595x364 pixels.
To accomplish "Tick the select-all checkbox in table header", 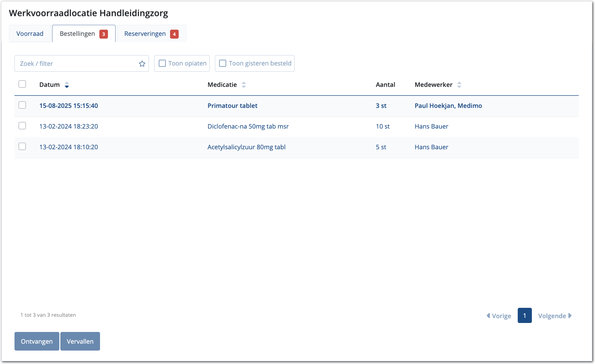I will coord(22,84).
